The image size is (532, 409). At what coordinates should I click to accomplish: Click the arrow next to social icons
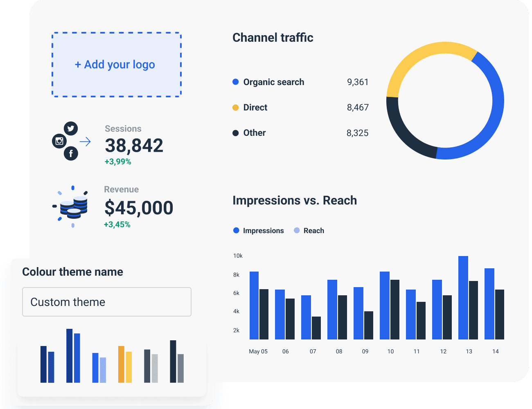(x=86, y=141)
